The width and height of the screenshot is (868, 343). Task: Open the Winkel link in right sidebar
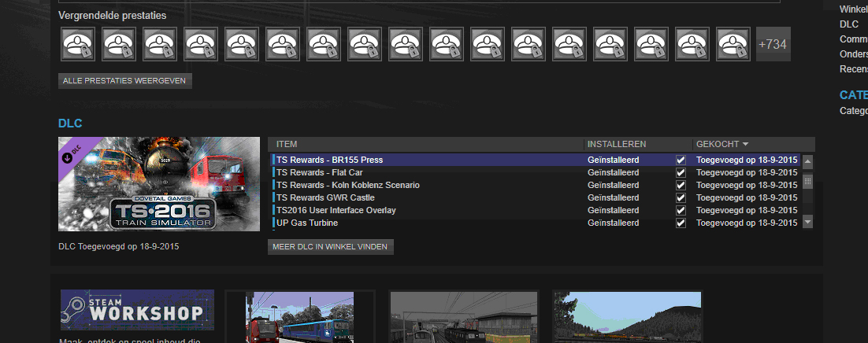[854, 9]
